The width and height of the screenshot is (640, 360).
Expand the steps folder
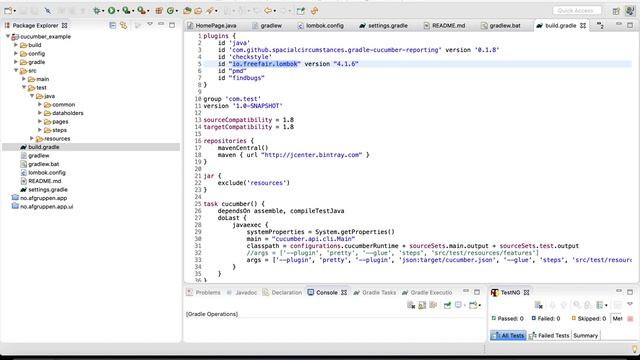pos(40,130)
